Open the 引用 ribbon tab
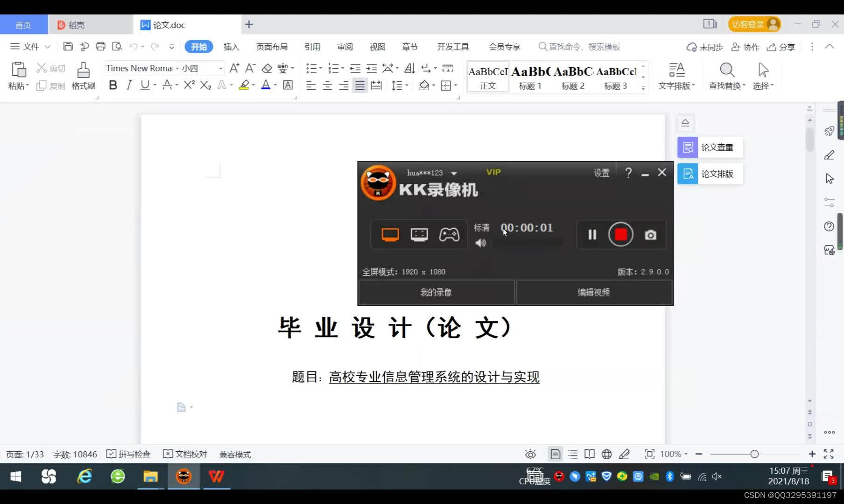Screen dimensions: 844x504 point(312,47)
